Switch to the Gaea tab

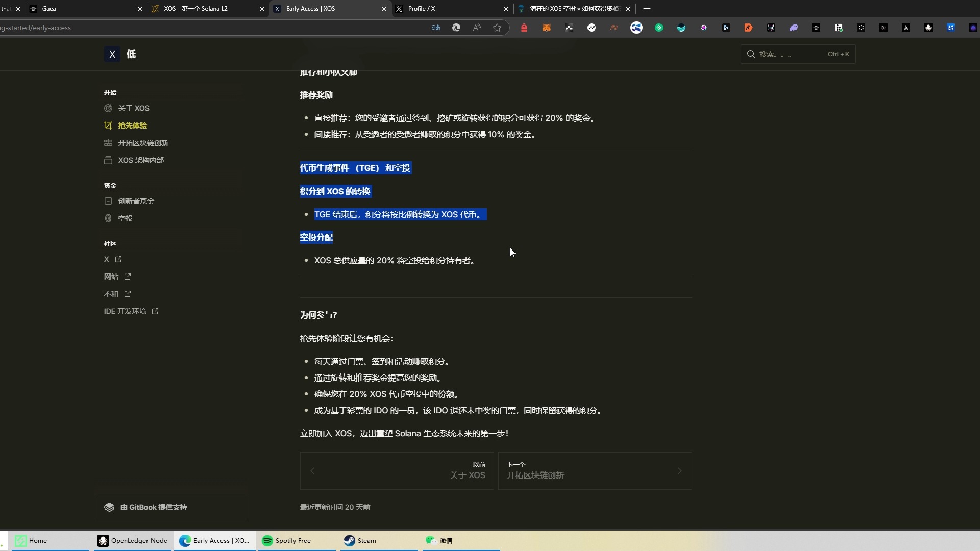click(x=86, y=9)
